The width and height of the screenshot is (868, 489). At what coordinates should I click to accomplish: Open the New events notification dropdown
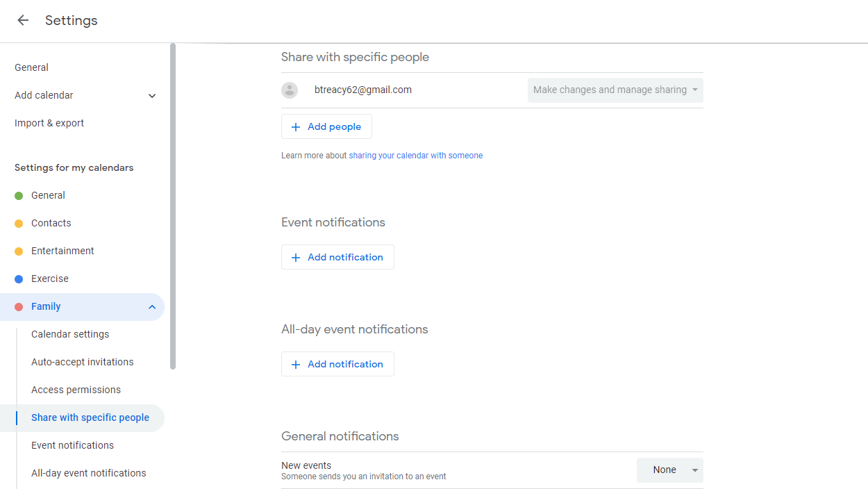[x=670, y=470]
